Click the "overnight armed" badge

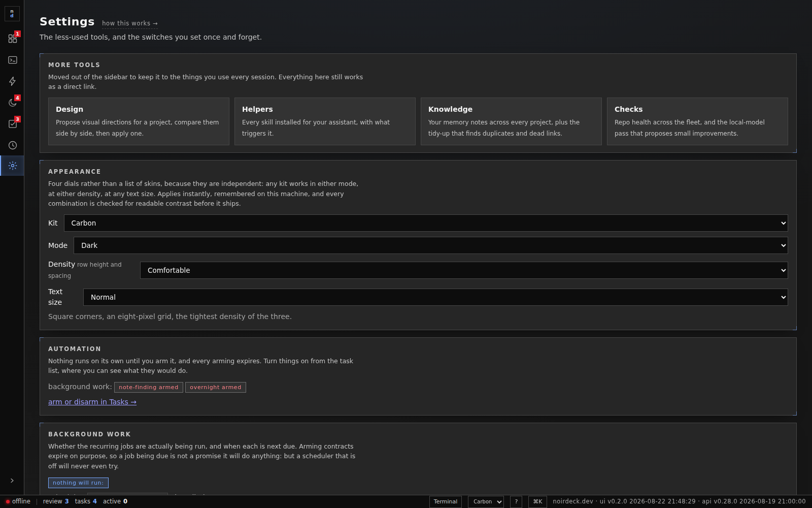click(216, 387)
